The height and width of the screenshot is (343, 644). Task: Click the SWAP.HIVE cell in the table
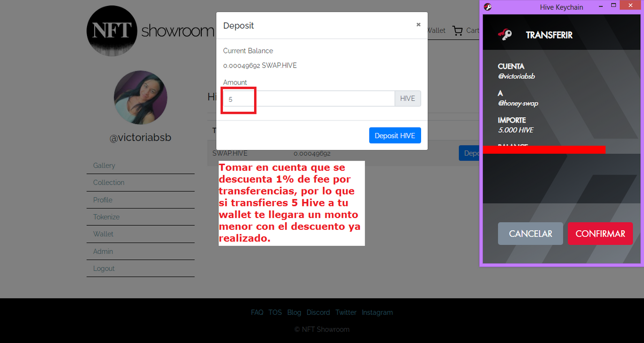(x=230, y=153)
